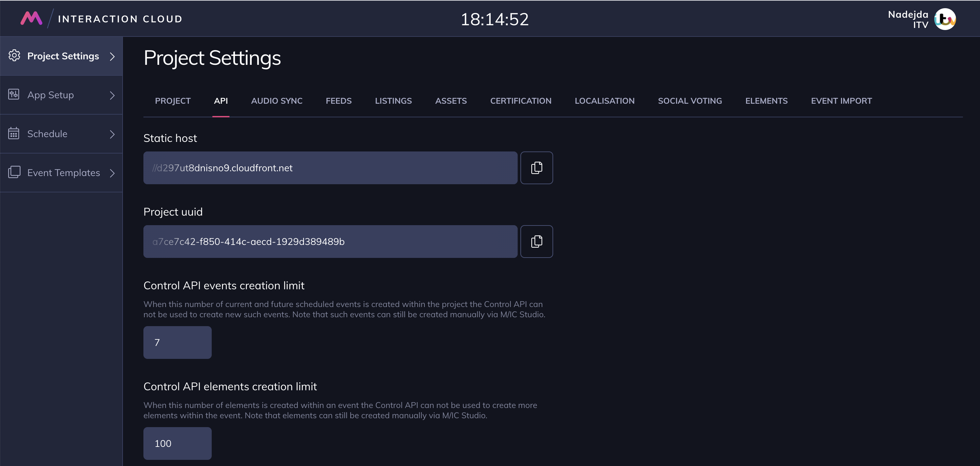The image size is (980, 466).
Task: Switch to the PROJECT tab
Action: click(173, 101)
